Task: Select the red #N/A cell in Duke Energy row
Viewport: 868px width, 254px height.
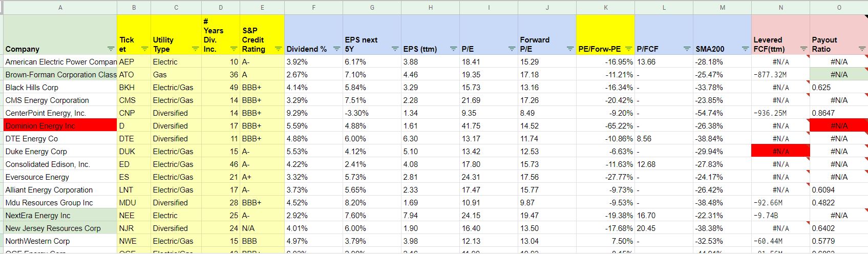Action: pos(780,152)
